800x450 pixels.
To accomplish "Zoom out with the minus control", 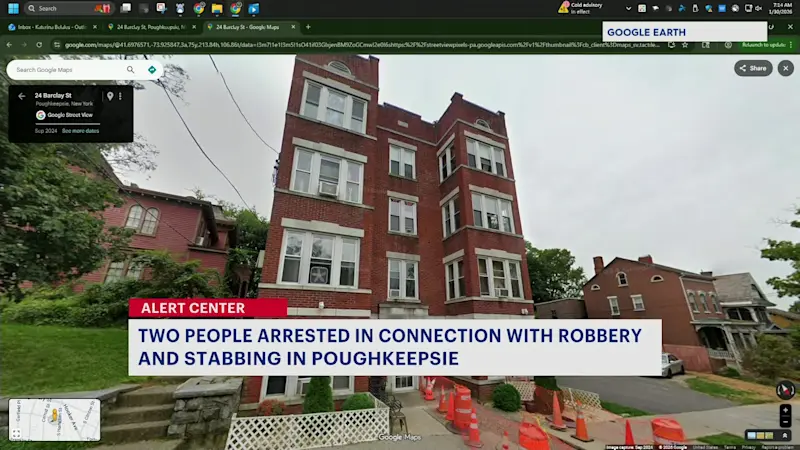I will pos(785,421).
